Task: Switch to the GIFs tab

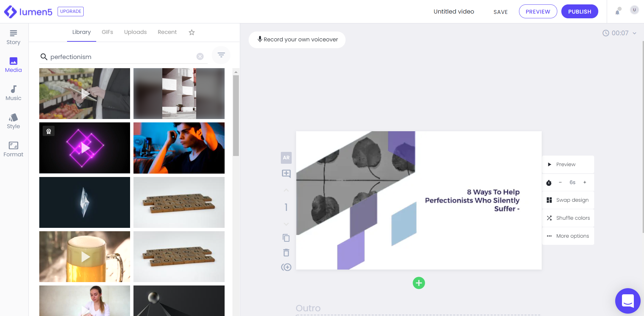Action: tap(107, 32)
